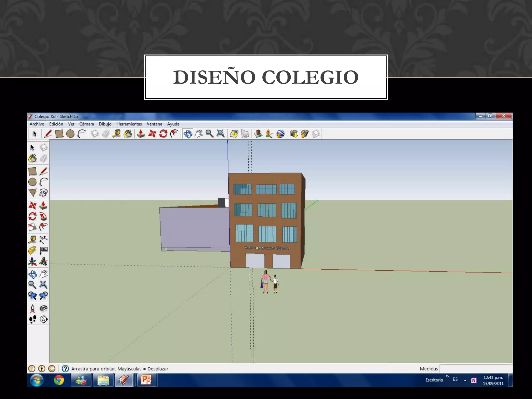Open the Ayuda menu
This screenshot has width=532, height=399.
tap(173, 124)
